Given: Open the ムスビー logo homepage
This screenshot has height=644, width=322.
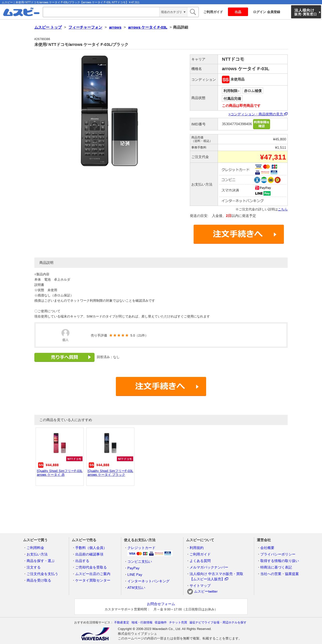Looking at the screenshot, I should [x=21, y=12].
